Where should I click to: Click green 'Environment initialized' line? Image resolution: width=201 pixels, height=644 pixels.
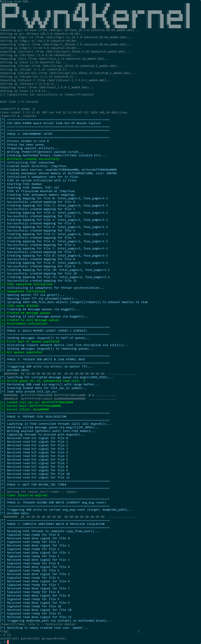pos(23,324)
